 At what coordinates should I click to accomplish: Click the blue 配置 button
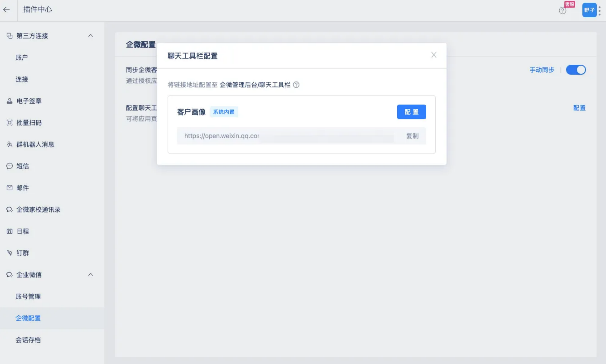point(411,112)
